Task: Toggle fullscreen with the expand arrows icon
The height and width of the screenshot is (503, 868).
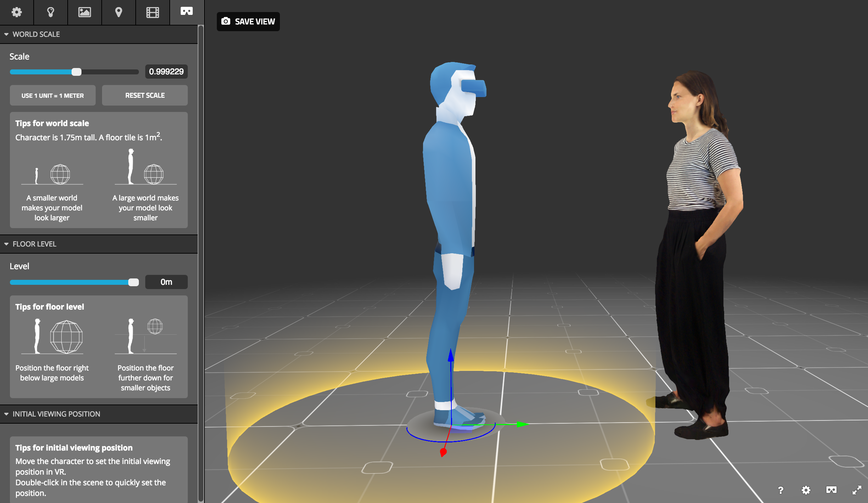Action: tap(857, 490)
